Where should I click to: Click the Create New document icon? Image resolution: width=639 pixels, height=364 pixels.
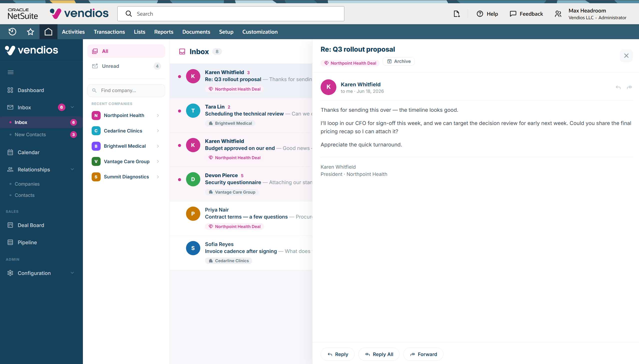[457, 14]
